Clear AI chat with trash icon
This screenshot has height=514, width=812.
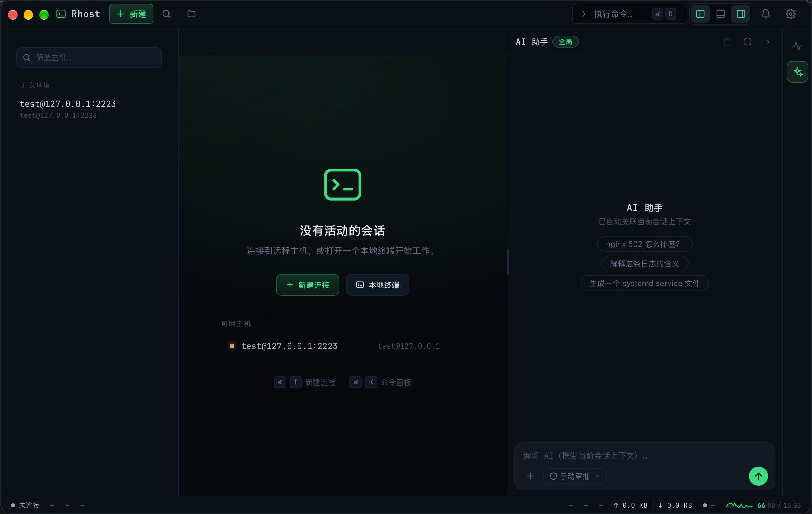point(727,42)
